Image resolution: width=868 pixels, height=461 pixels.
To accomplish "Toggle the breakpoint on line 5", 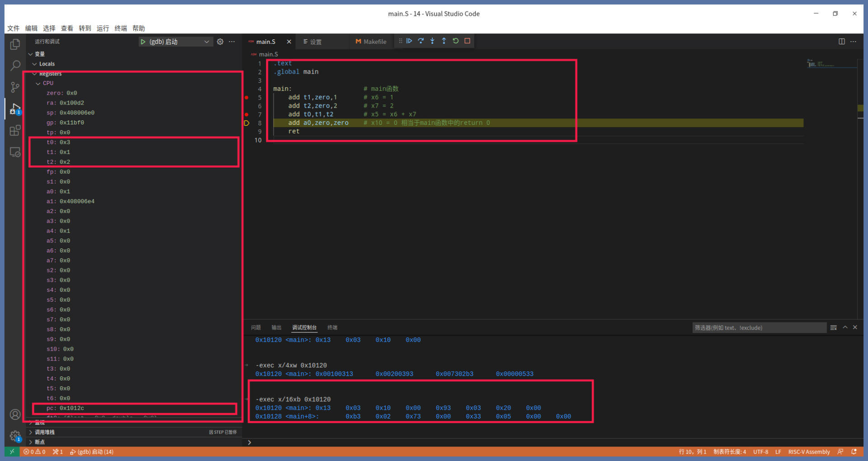I will [247, 97].
